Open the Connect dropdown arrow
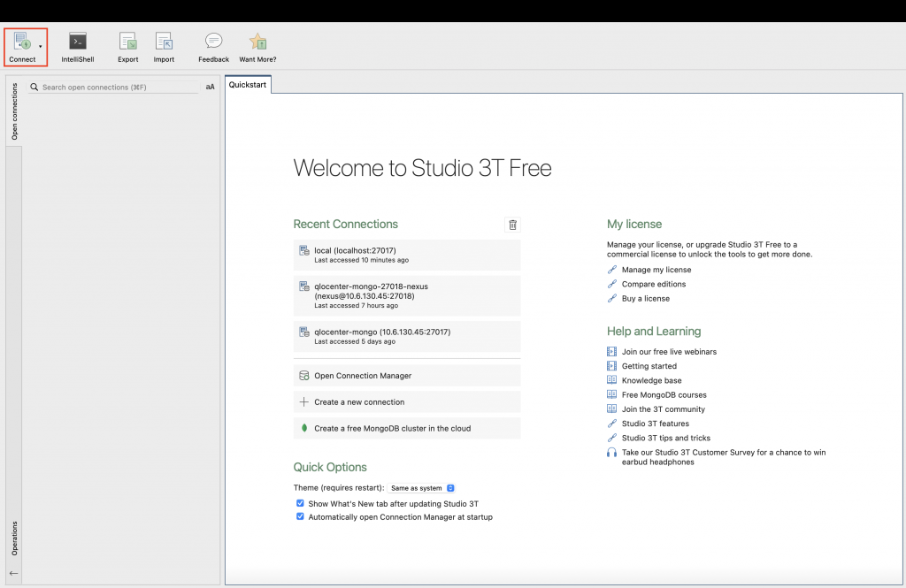Image resolution: width=906 pixels, height=588 pixels. point(41,46)
